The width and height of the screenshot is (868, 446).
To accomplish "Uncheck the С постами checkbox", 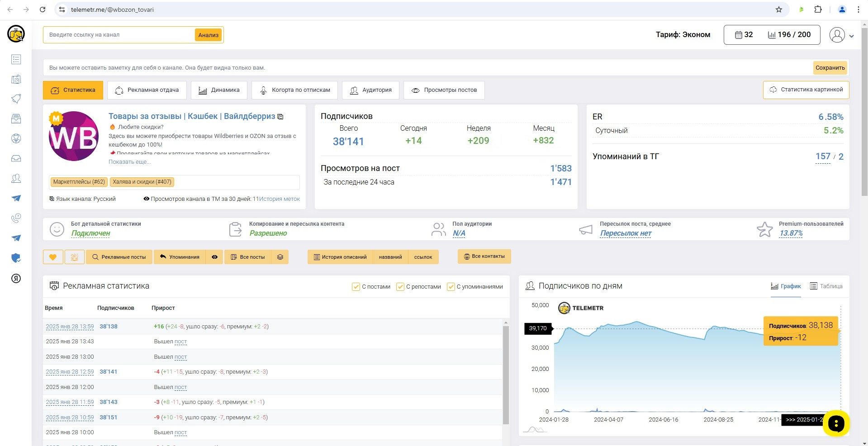I will (x=356, y=287).
